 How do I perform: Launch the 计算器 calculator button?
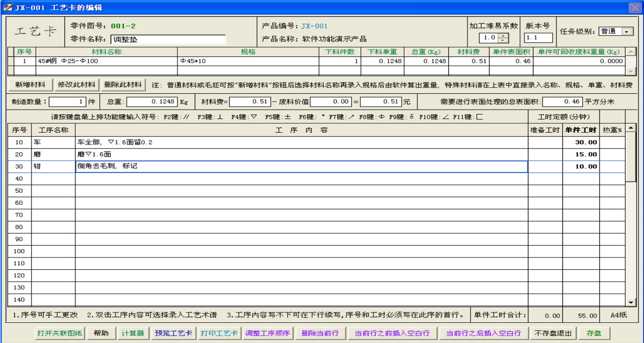(133, 333)
